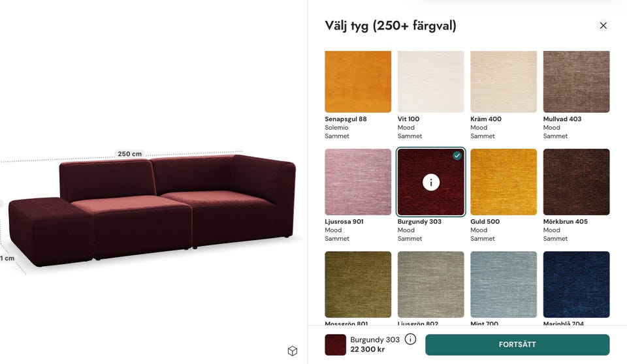
Task: Choose the Vit 100 Mood fabric
Action: point(430,82)
